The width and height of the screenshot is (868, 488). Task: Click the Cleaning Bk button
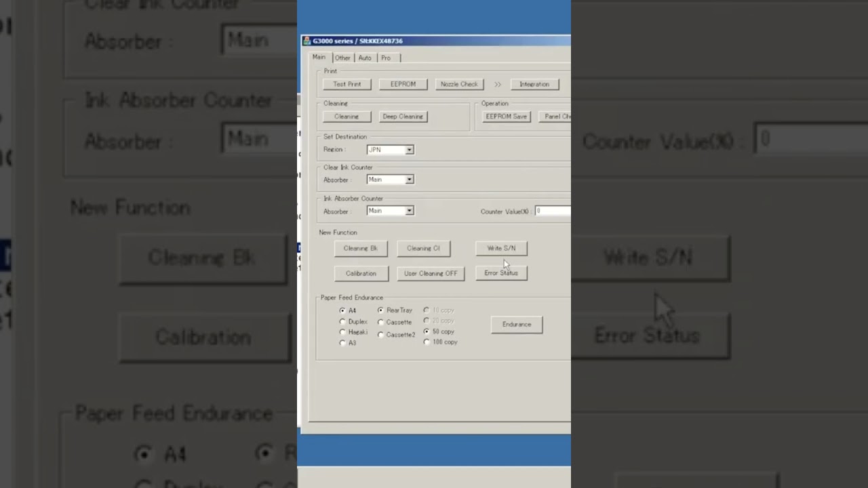tap(361, 248)
